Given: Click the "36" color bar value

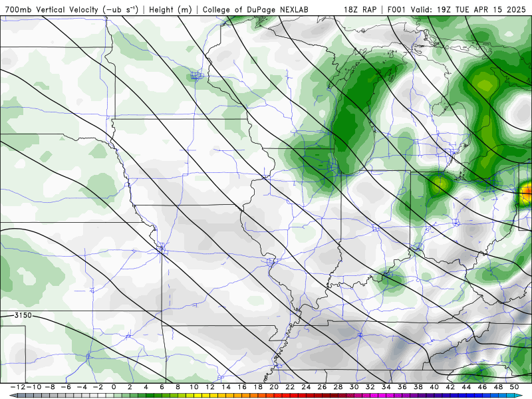Looking at the screenshot, I should (x=402, y=387).
